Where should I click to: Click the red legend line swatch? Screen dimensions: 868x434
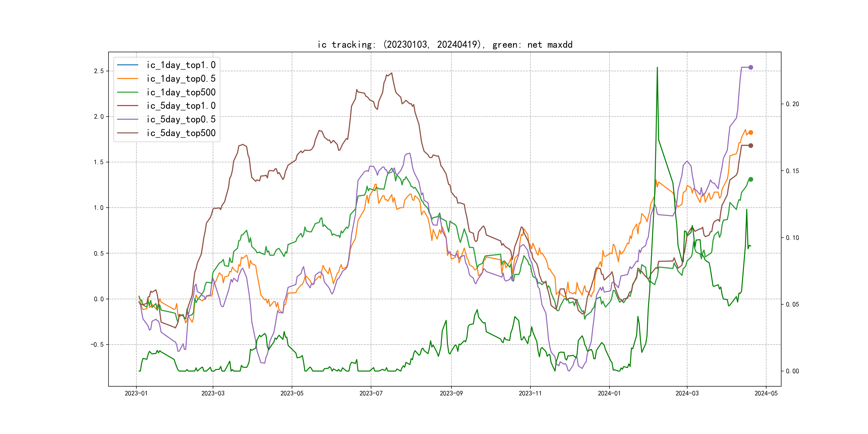127,106
